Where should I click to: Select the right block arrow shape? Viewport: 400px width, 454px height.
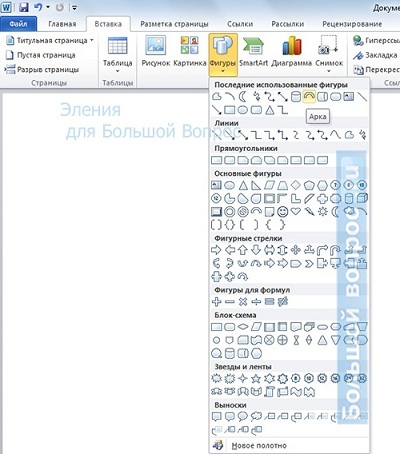point(216,250)
